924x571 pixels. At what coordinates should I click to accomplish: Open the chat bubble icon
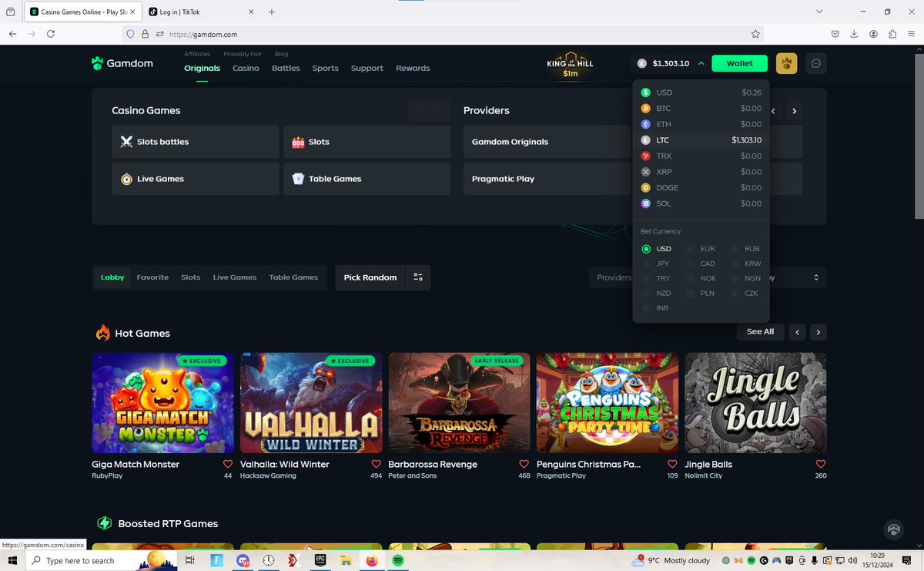tap(816, 63)
